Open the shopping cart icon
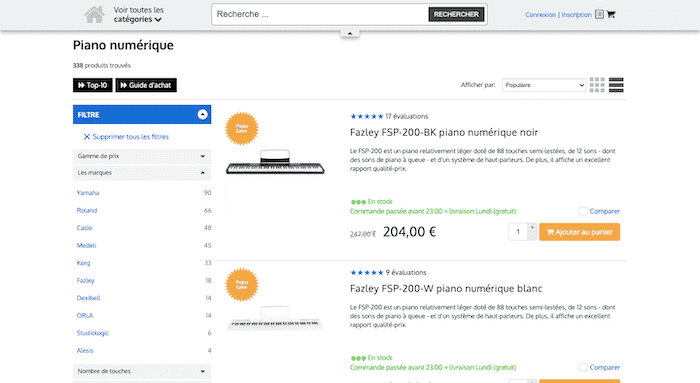The height and width of the screenshot is (383, 700). (611, 14)
